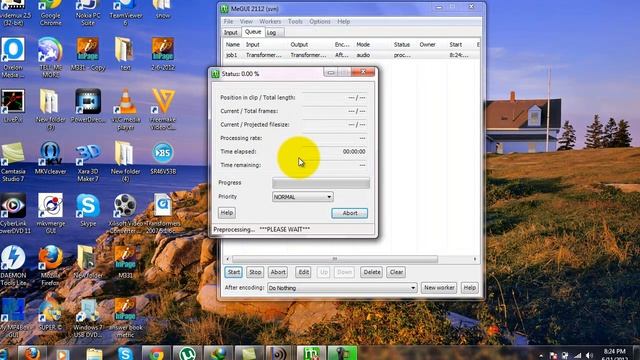Select the Mozilla Firefox desktop shortcut
Screen dimensions: 640x360
[x=50, y=265]
